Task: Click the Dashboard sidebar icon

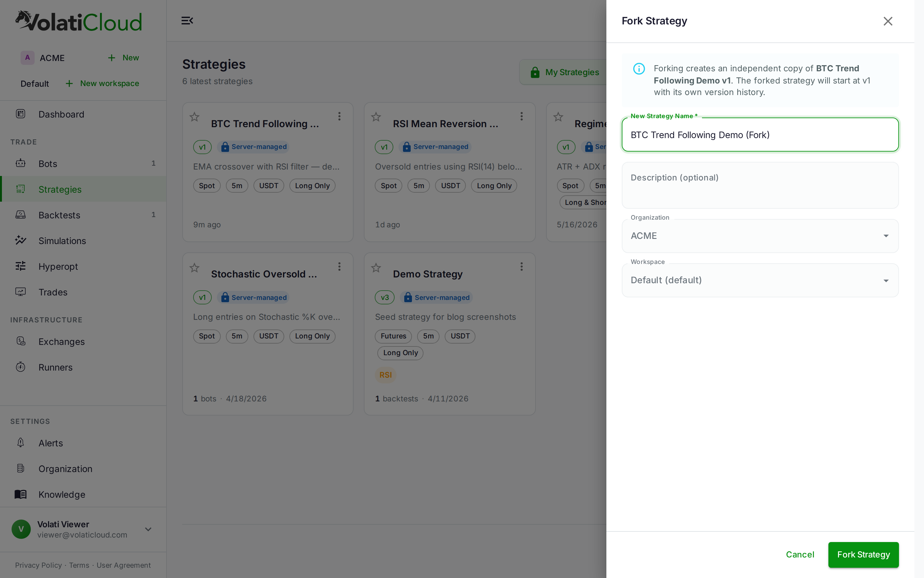Action: tap(21, 114)
